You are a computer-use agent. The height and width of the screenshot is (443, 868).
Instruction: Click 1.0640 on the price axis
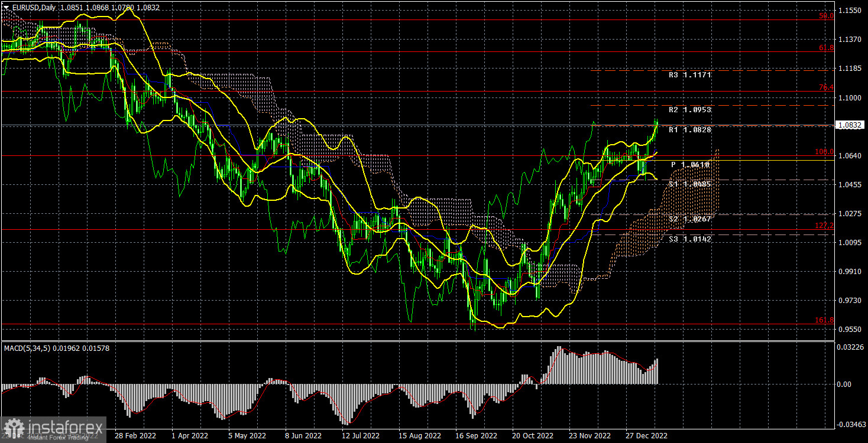coord(851,156)
